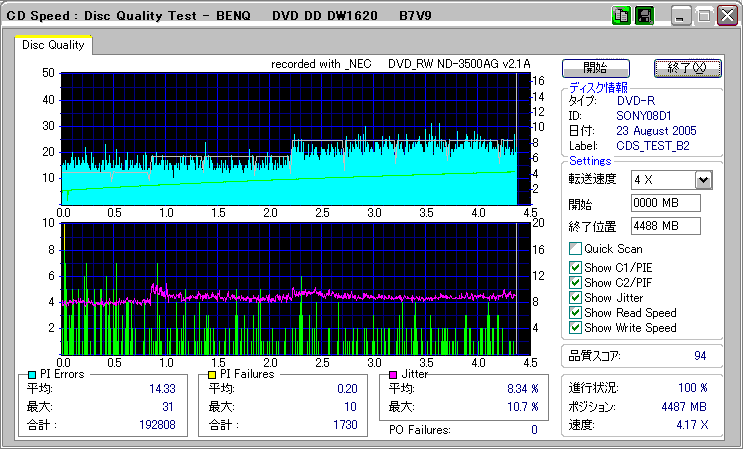The width and height of the screenshot is (743, 449).
Task: Enable the Quick Scan checkbox
Action: click(575, 249)
